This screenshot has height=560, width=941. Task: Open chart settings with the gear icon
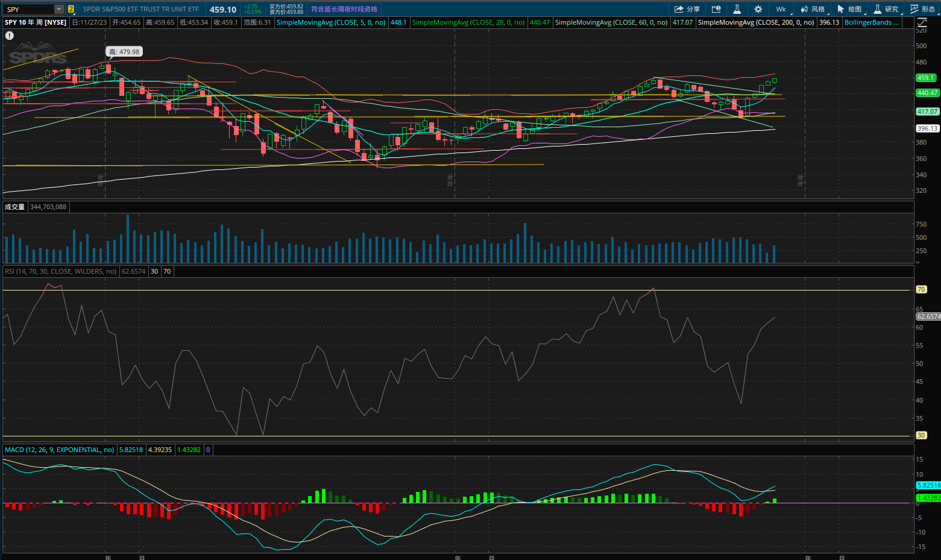[758, 9]
